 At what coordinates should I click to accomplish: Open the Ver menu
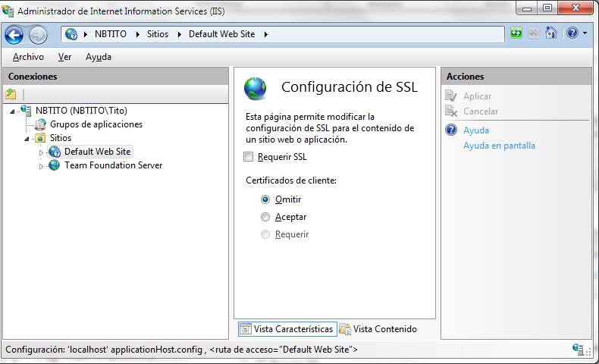(65, 57)
